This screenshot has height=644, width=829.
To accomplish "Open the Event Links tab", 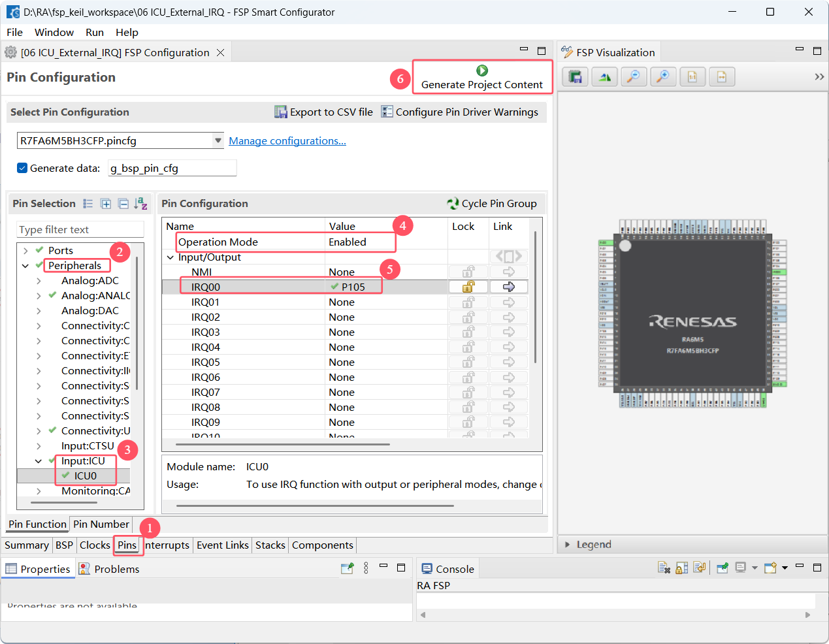I will click(x=223, y=545).
